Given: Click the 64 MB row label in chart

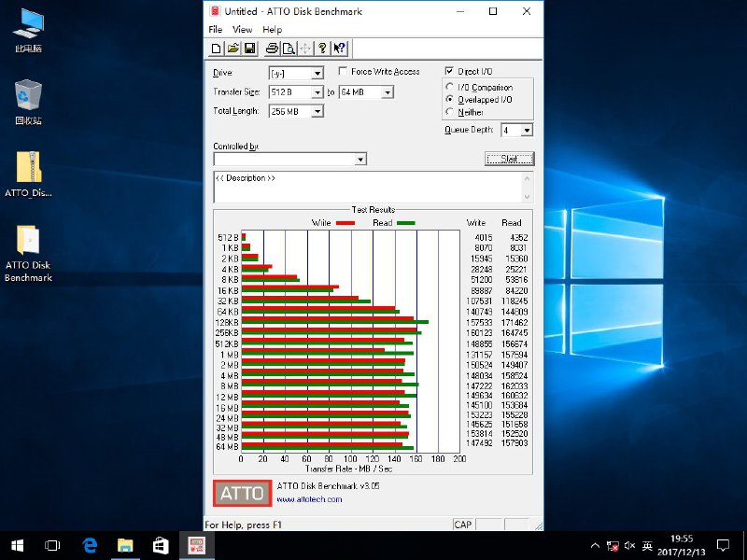Looking at the screenshot, I should pyautogui.click(x=227, y=447).
